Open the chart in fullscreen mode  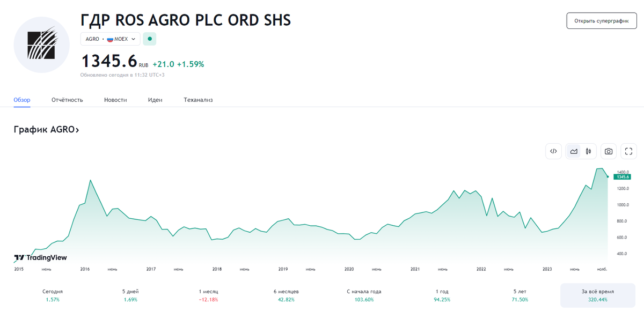pos(629,151)
